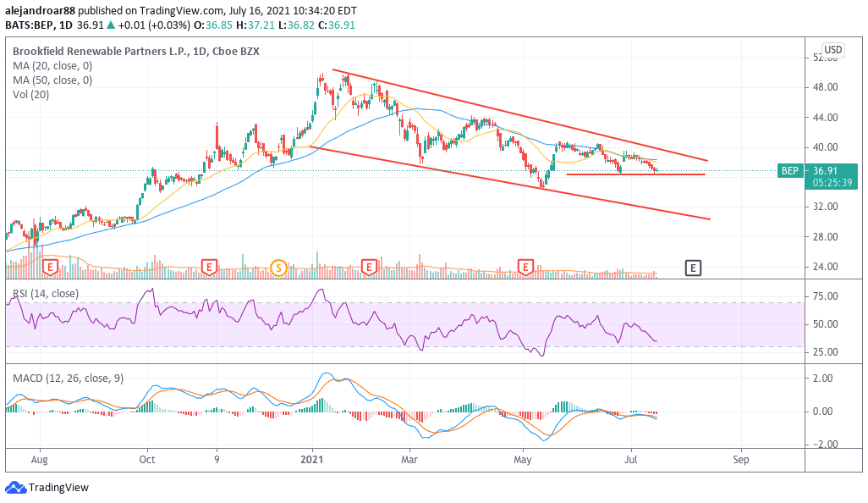
Task: Click the TradingView text link
Action: [x=58, y=488]
